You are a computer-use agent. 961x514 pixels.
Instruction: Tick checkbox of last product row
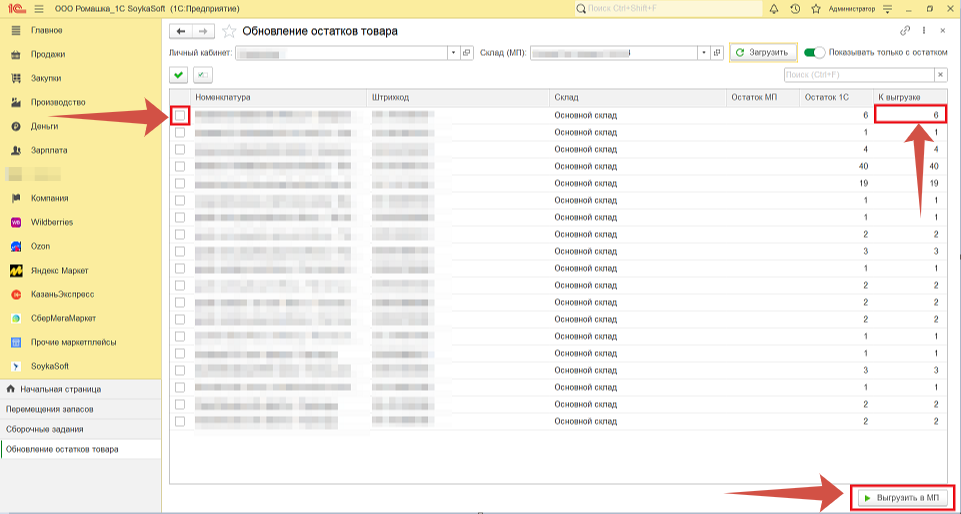180,421
